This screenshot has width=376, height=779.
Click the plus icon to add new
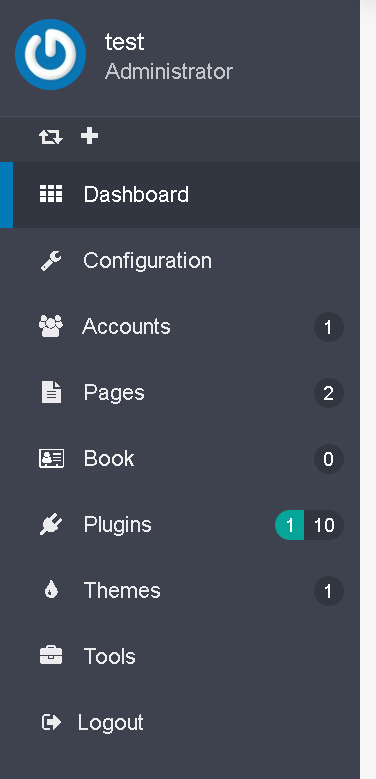[x=89, y=136]
